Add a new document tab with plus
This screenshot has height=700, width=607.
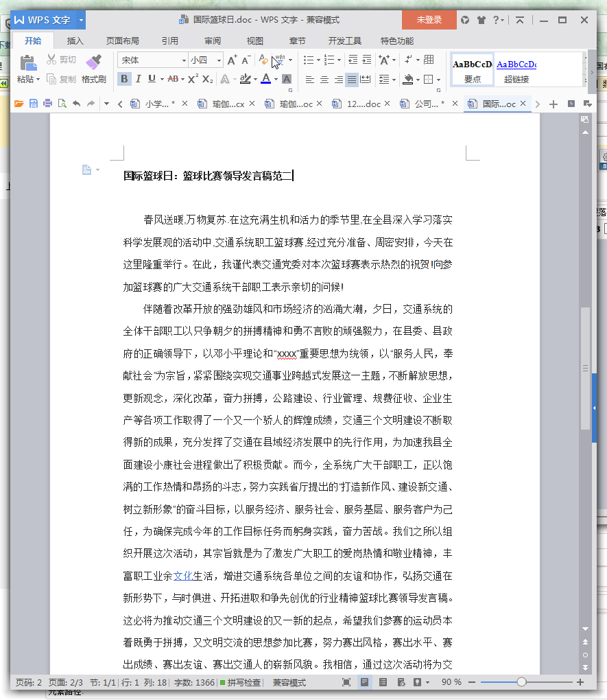click(554, 104)
